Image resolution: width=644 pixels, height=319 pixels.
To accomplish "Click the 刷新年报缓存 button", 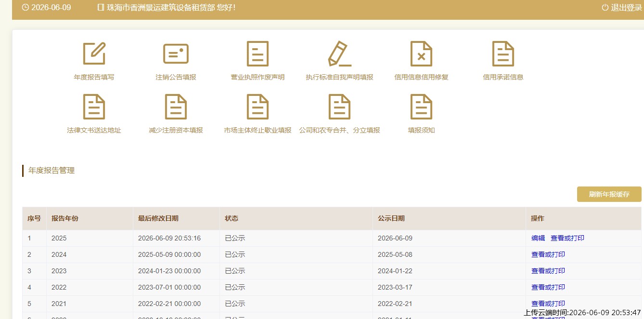I will [609, 194].
